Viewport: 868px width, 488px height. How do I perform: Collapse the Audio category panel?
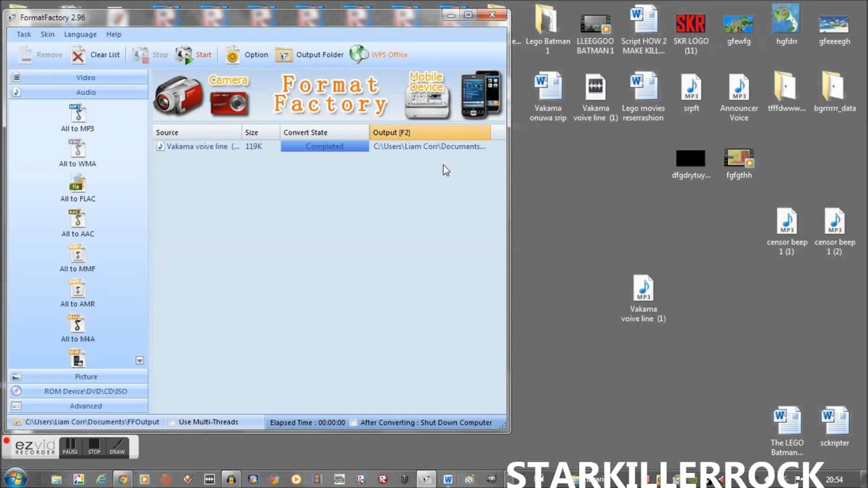coord(78,92)
